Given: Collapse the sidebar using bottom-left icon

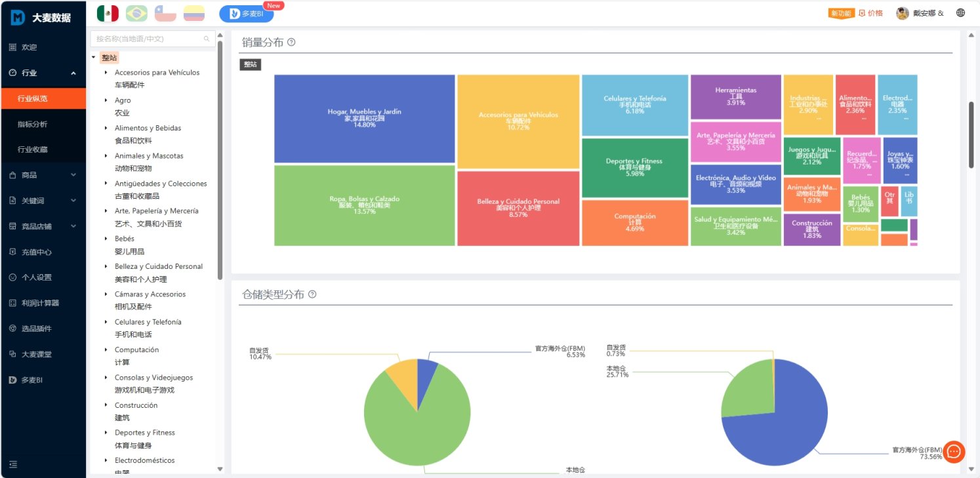Looking at the screenshot, I should [x=13, y=465].
